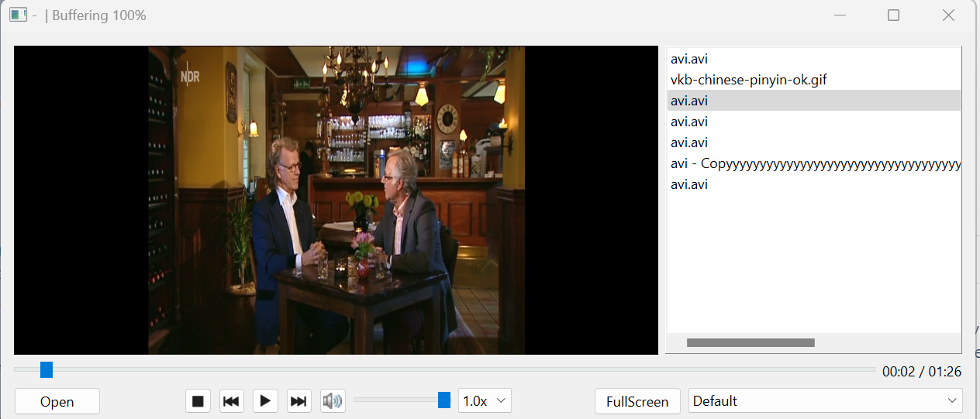The image size is (980, 419).
Task: Click the app icon in title bar
Action: click(x=19, y=15)
